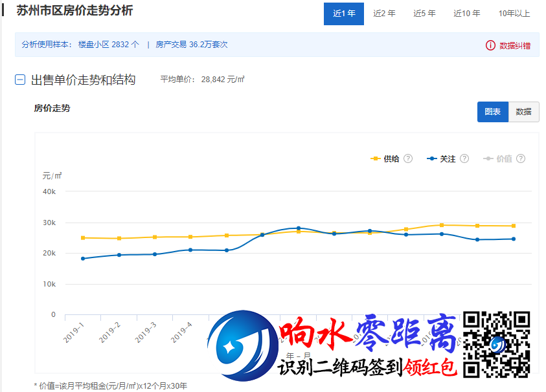Select the 近1年 time range tab
Screen dimensions: 546x392
pos(344,14)
